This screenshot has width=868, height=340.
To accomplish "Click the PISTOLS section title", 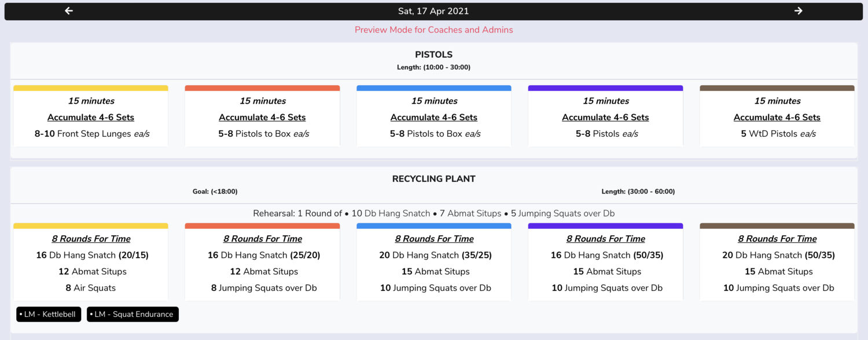I will coord(433,54).
